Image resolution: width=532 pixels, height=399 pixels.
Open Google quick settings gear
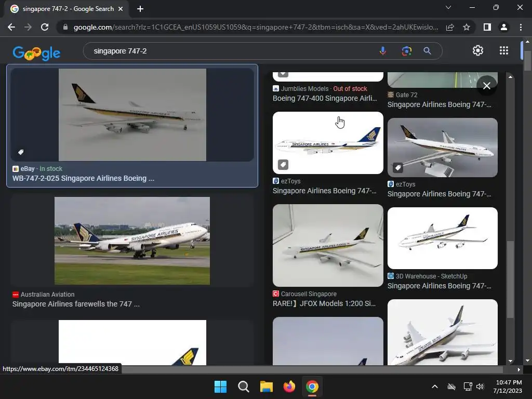coord(478,50)
